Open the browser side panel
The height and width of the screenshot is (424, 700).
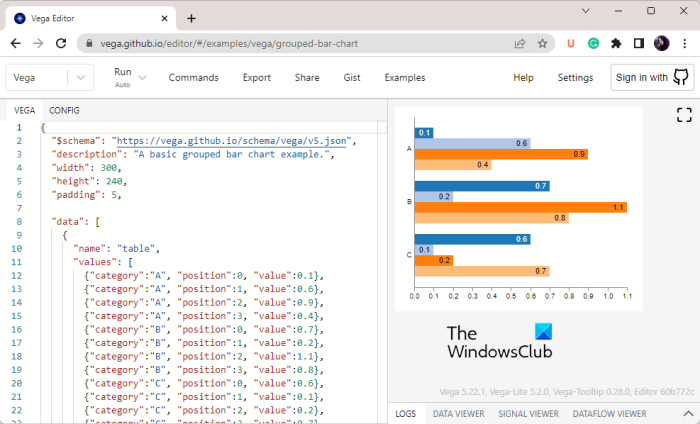[638, 44]
